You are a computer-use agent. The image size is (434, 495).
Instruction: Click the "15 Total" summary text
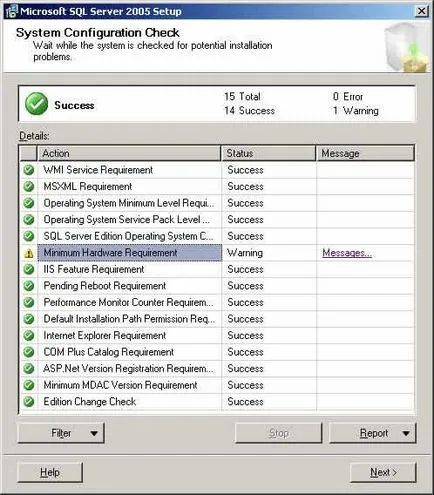(x=242, y=97)
